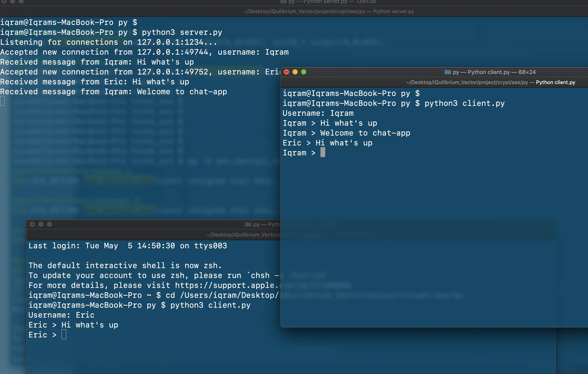This screenshot has height=374, width=588.
Task: Click the empty cursor box in server terminal
Action: coord(2,101)
